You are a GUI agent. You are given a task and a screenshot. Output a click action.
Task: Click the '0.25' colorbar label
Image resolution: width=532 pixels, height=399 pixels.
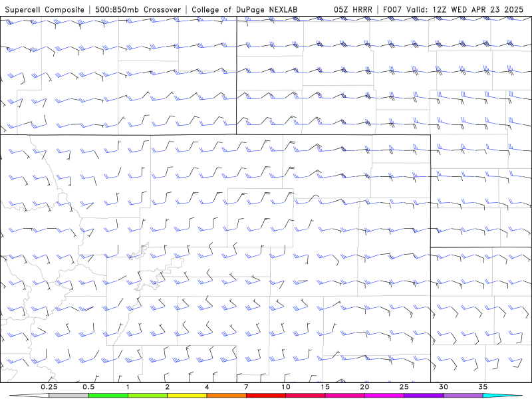(x=49, y=387)
